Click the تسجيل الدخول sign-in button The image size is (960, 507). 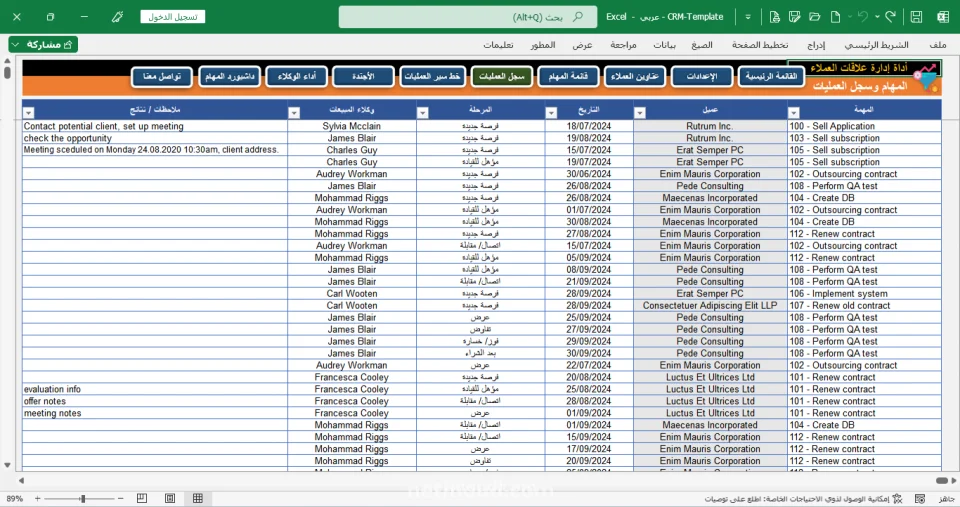tap(173, 17)
